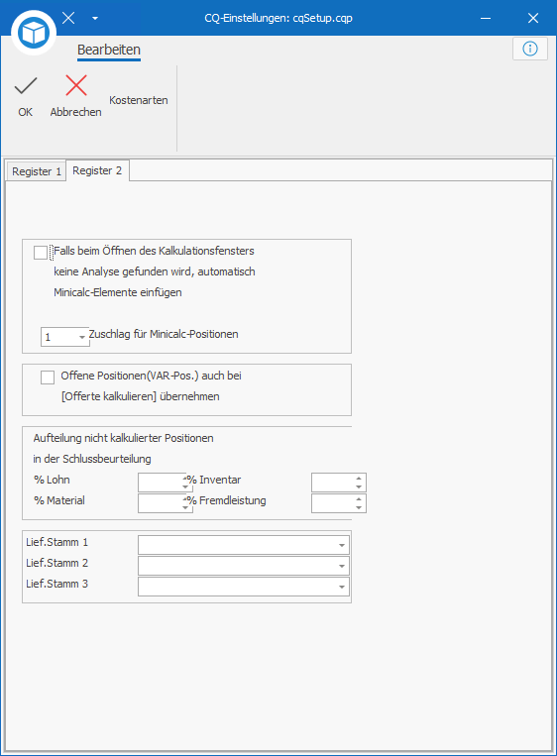Click the small X quick-access icon in title bar
This screenshot has height=756, width=557.
pyautogui.click(x=68, y=18)
